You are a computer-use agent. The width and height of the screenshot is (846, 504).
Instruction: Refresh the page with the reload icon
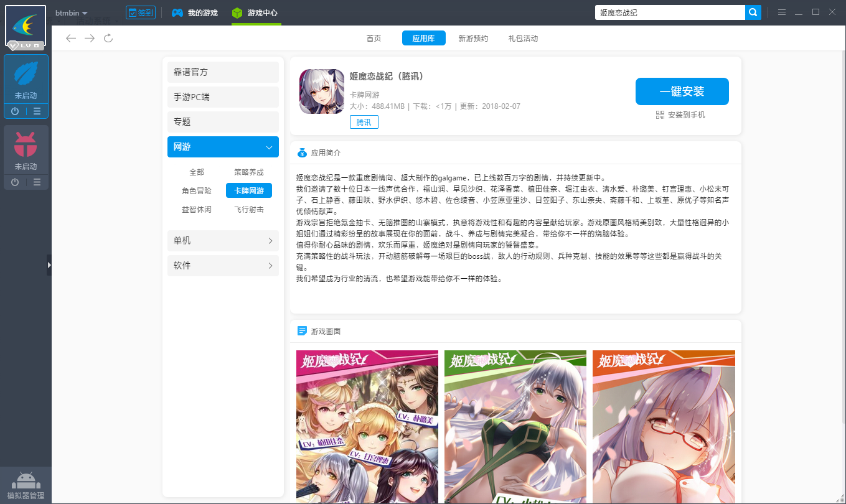pyautogui.click(x=108, y=38)
